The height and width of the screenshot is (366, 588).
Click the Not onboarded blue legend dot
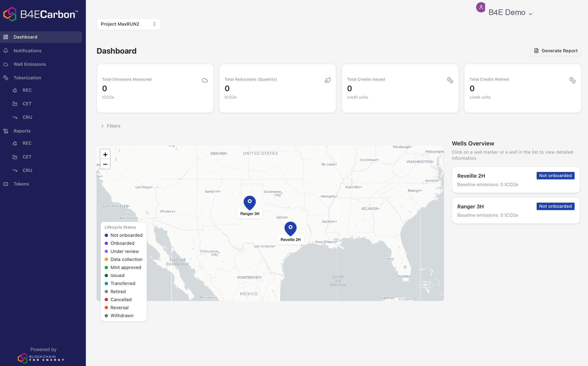pyautogui.click(x=106, y=235)
